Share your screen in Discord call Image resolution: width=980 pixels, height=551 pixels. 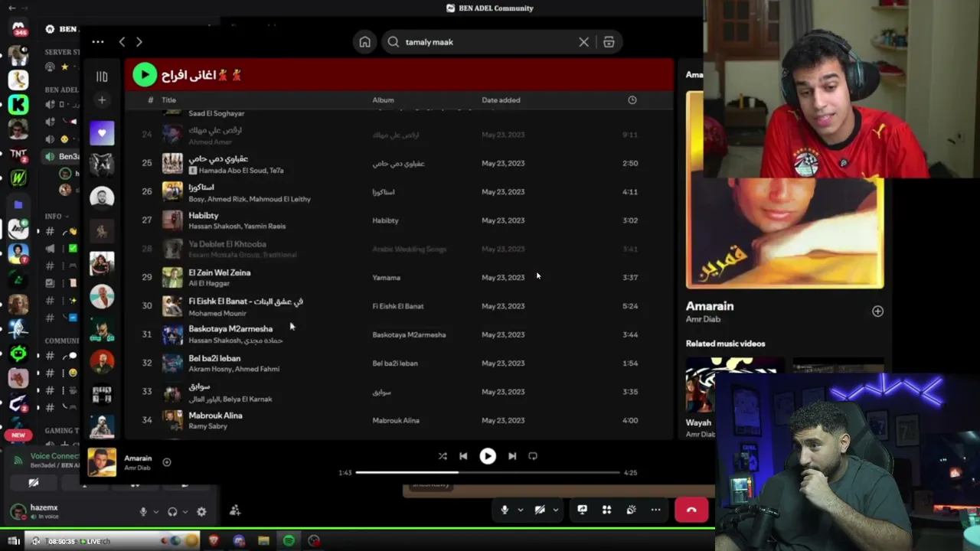click(582, 510)
